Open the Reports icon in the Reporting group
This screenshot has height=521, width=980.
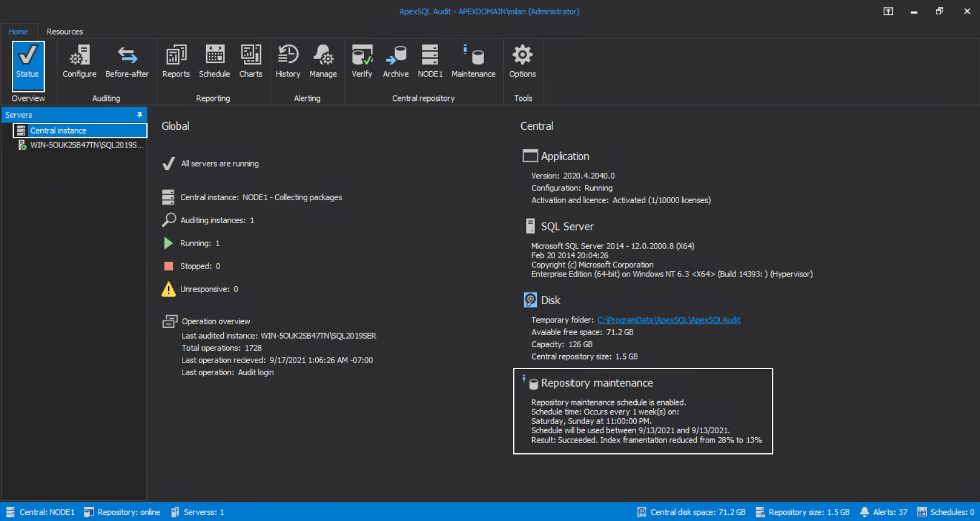coord(176,61)
